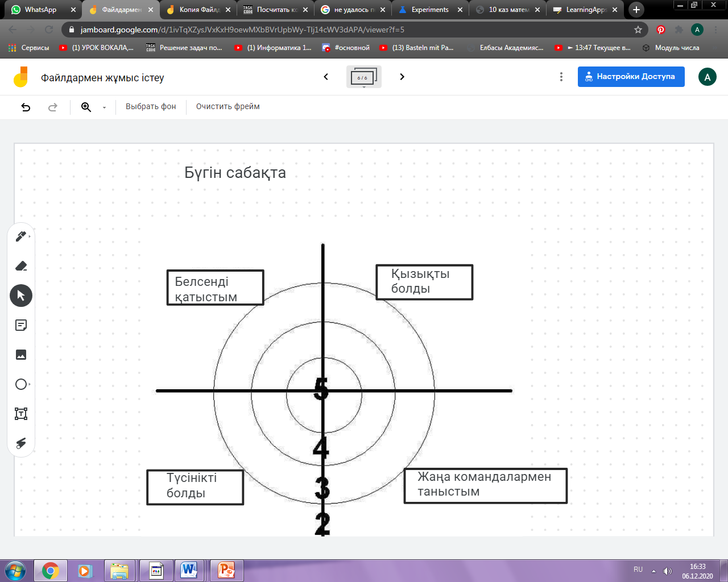Open Word from the Windows taskbar
This screenshot has height=582, width=728.
(189, 570)
